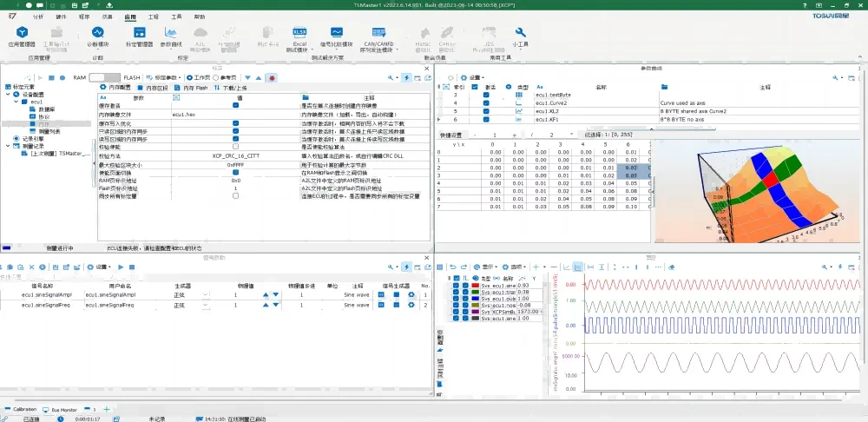The image size is (868, 422).
Task: Select the 工作页 radio button
Action: (x=190, y=77)
